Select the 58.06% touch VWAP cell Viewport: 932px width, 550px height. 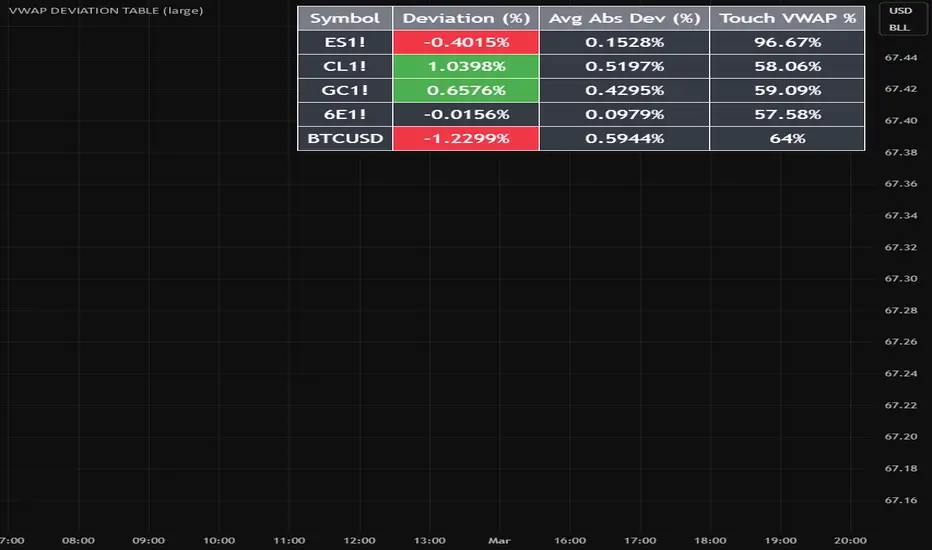[x=788, y=67]
